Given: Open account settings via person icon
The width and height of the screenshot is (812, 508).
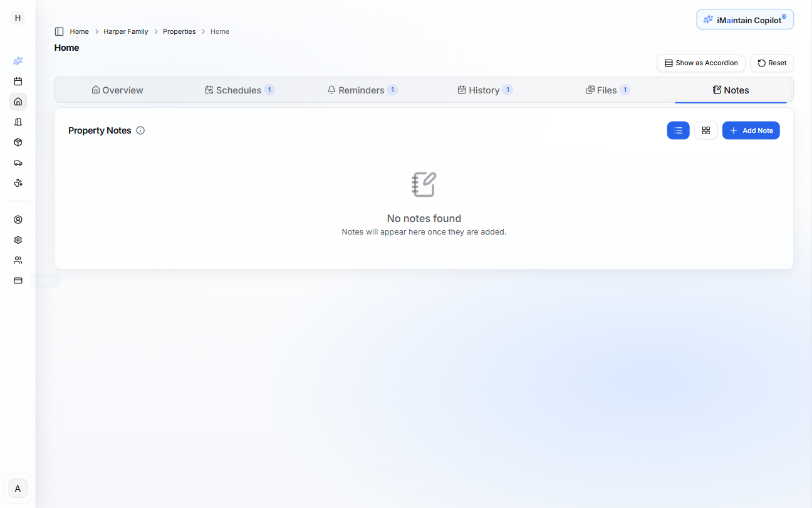Looking at the screenshot, I should coord(18,220).
